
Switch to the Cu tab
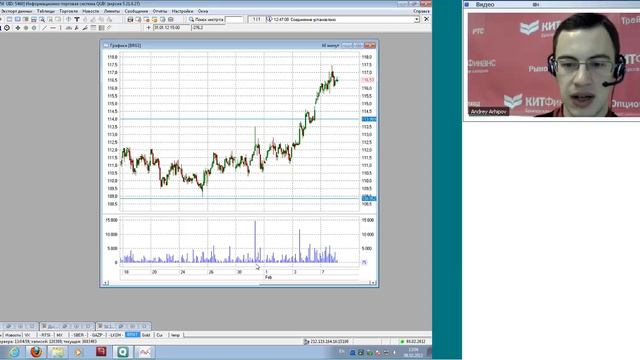[x=160, y=335]
